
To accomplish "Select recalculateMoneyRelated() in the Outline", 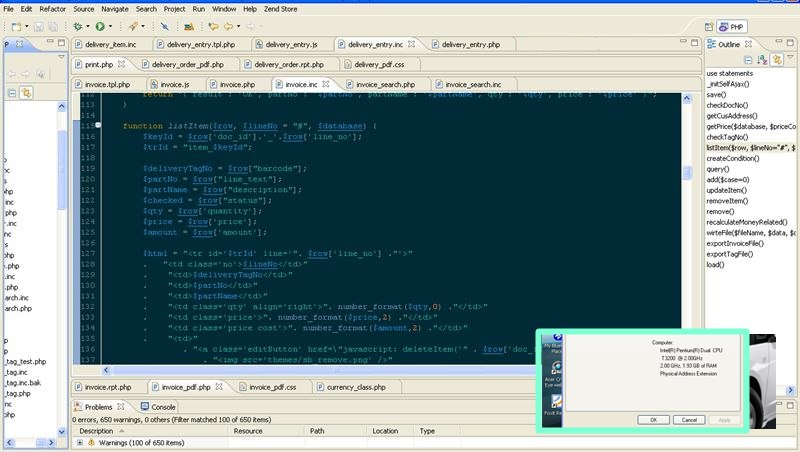I will pyautogui.click(x=746, y=222).
